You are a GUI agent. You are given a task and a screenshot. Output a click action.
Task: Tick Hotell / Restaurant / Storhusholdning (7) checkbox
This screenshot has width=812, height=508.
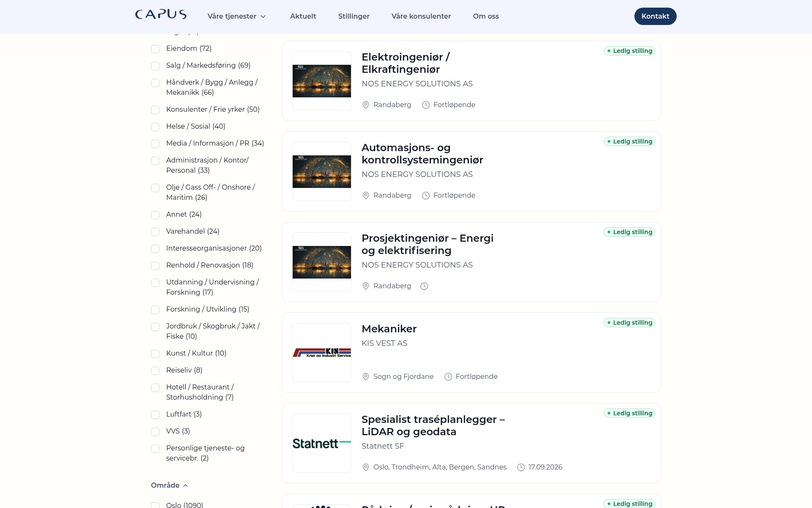[x=155, y=388]
